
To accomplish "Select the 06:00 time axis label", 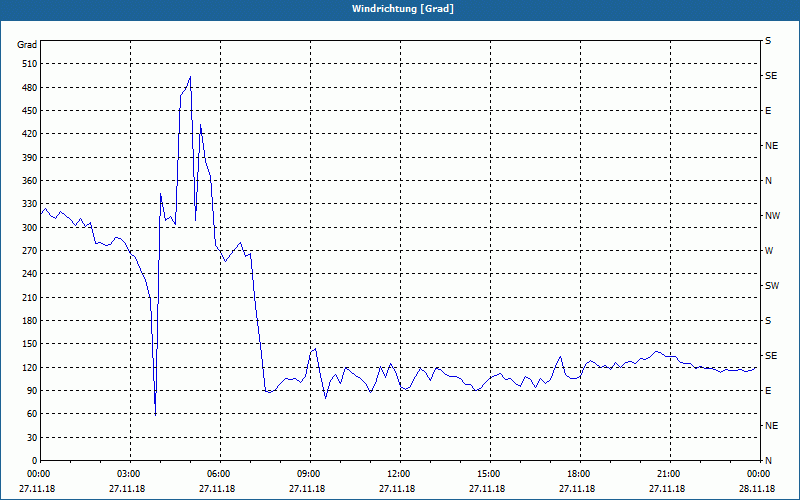I will coord(219,474).
